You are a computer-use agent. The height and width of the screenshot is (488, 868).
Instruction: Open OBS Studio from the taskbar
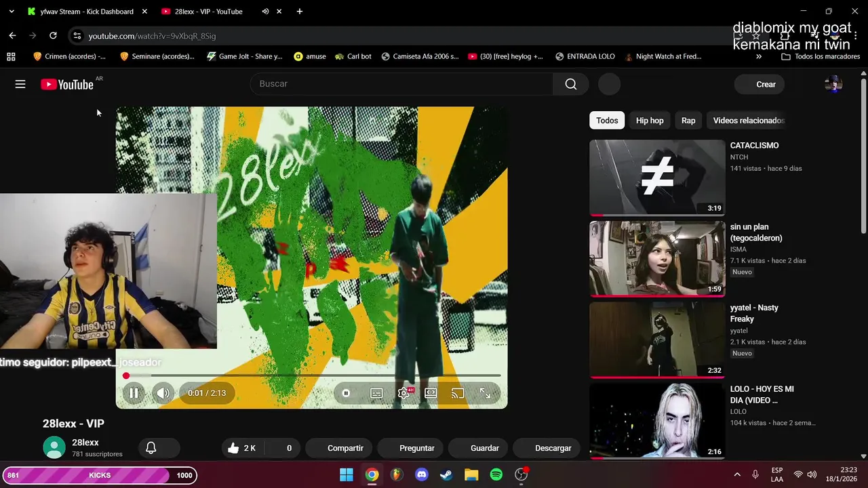(521, 475)
